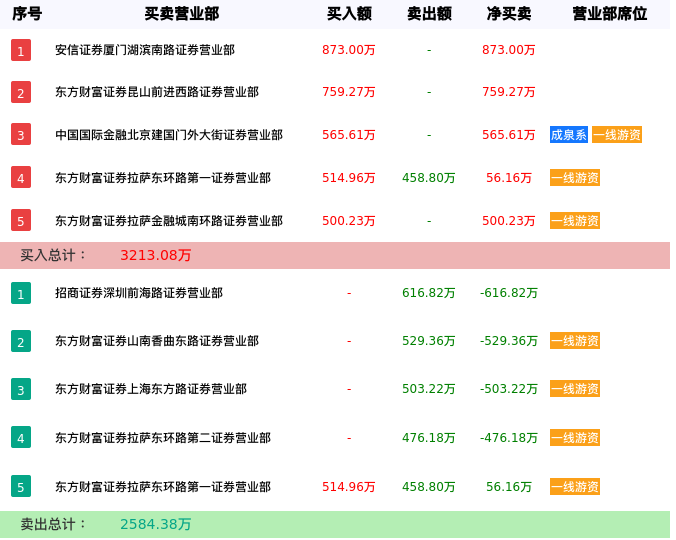This screenshot has height=540, width=676.
Task: Open 东方财富证券拉萨东环路第二证券营业部 entry
Action: click(163, 438)
